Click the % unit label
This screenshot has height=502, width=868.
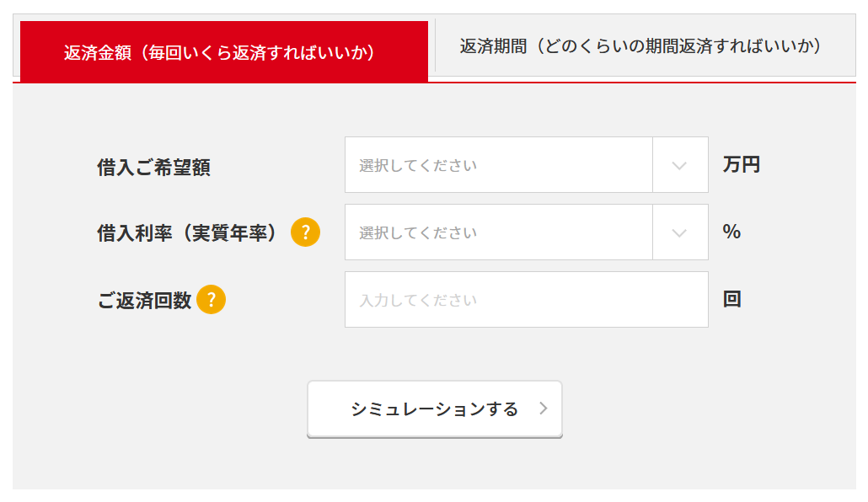[731, 232]
